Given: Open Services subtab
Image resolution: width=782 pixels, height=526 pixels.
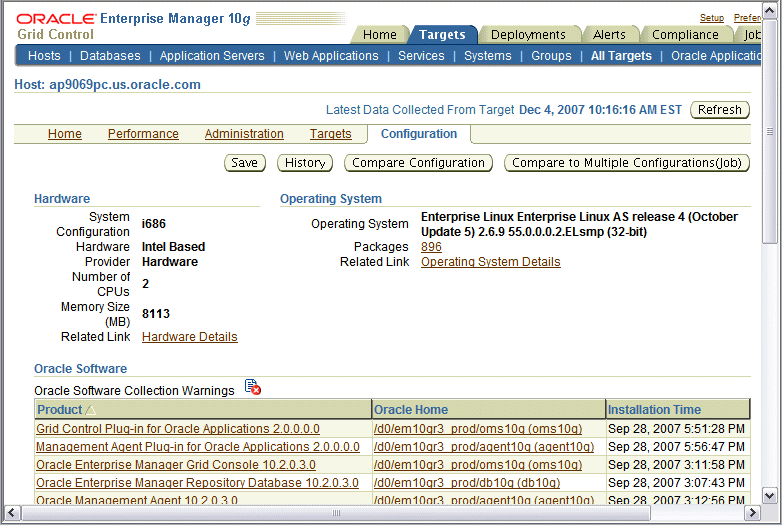Looking at the screenshot, I should pos(421,56).
